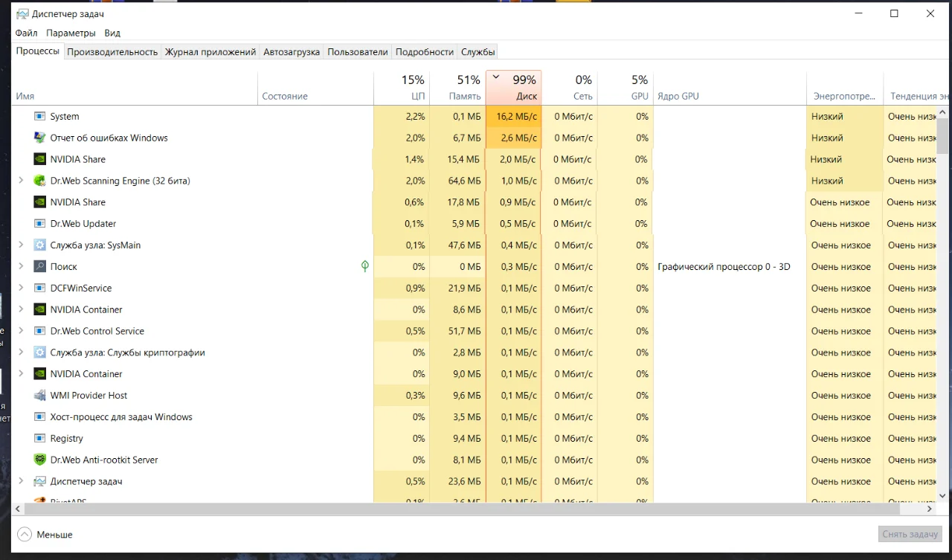Expand NVIDIA Container group with 8,6 МБ
This screenshot has width=952, height=560.
21,310
